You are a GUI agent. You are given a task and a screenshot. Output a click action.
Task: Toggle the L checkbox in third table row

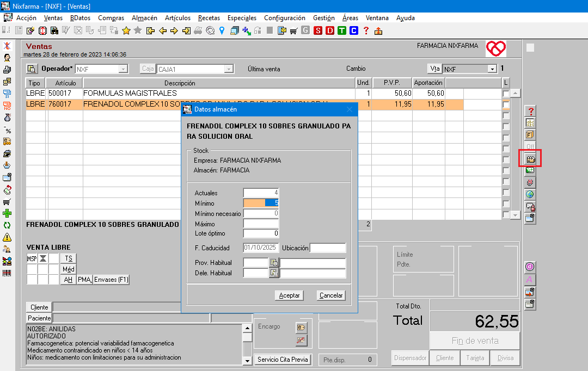[x=506, y=115]
